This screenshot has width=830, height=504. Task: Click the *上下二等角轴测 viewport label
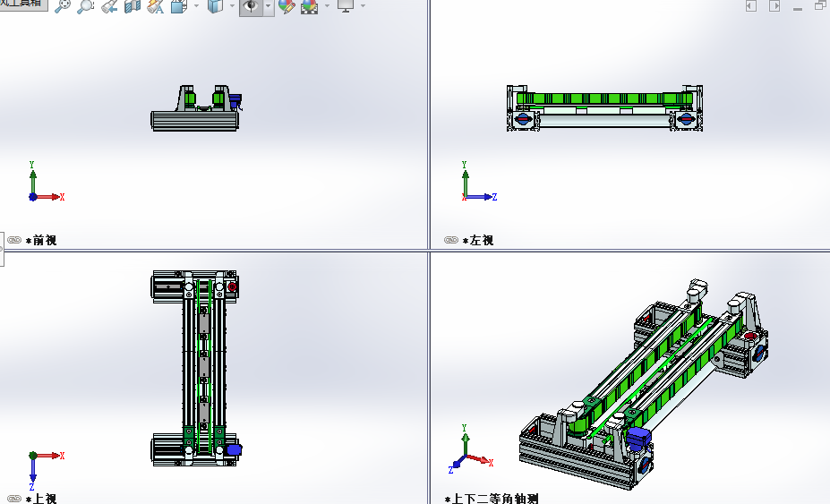pyautogui.click(x=492, y=498)
